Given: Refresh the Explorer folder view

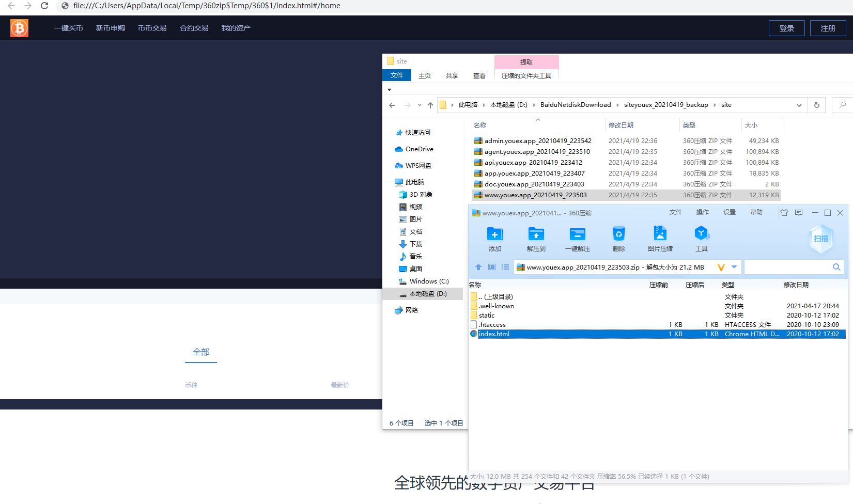Looking at the screenshot, I should [x=817, y=105].
